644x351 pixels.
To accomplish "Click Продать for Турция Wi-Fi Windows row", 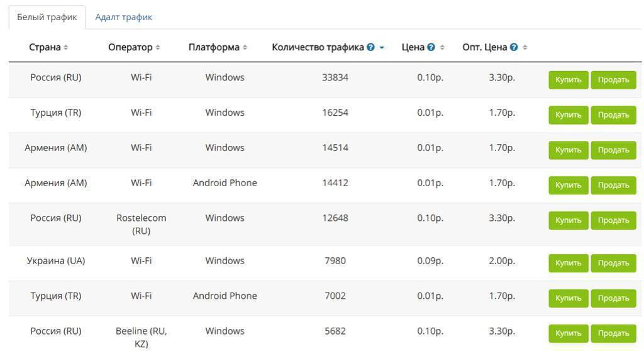I will (613, 115).
